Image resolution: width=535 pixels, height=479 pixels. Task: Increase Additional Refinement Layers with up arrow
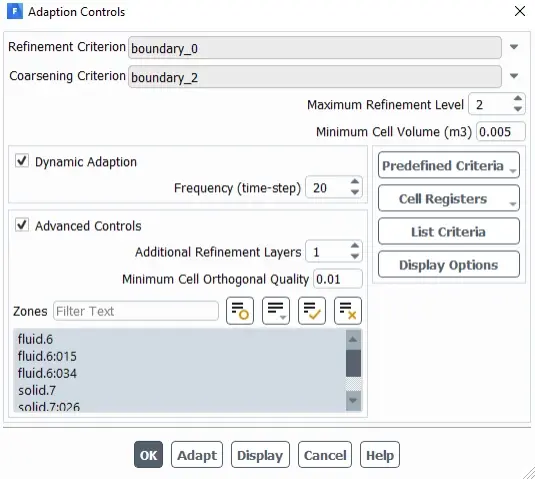coord(355,246)
